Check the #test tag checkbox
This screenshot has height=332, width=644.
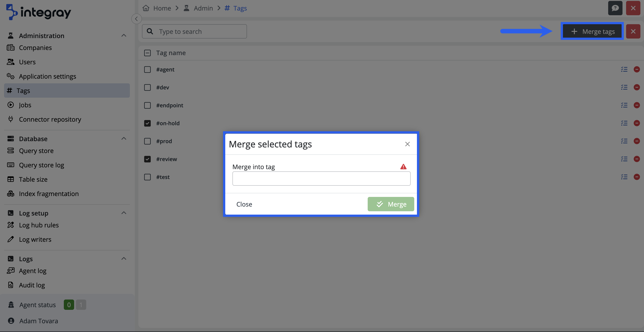[147, 177]
